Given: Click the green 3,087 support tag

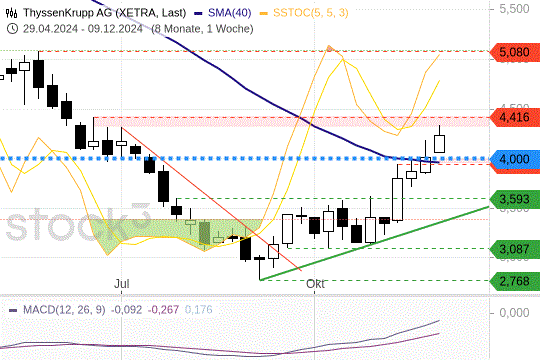Looking at the screenshot, I should coord(515,249).
